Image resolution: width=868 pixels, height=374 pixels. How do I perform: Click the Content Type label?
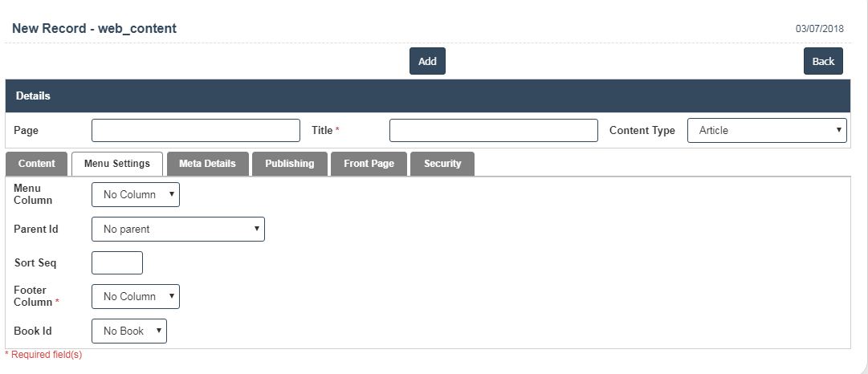tap(642, 131)
